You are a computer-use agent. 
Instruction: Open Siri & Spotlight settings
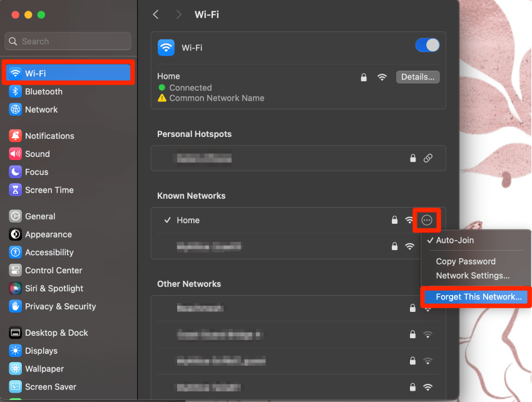tap(54, 288)
